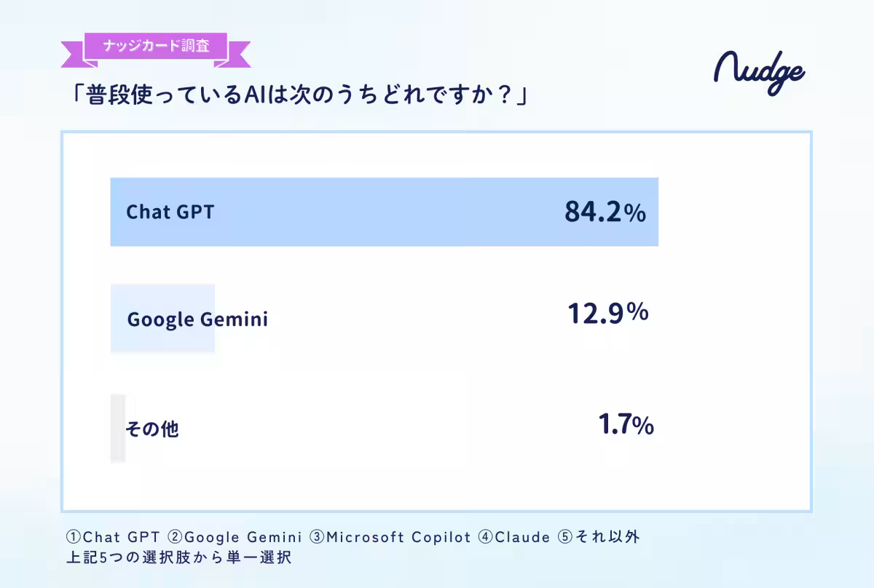The image size is (874, 588).
Task: Click the 12.9% value
Action: click(607, 314)
